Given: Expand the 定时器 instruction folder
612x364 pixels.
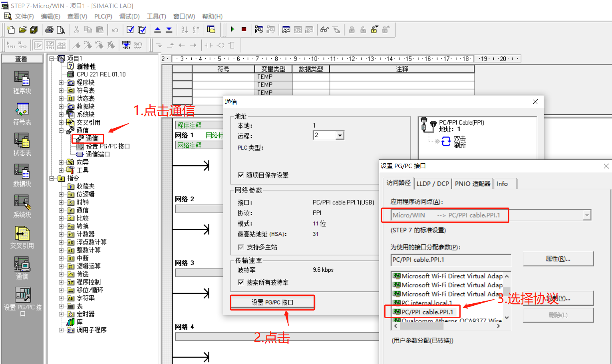Looking at the screenshot, I should 61,314.
